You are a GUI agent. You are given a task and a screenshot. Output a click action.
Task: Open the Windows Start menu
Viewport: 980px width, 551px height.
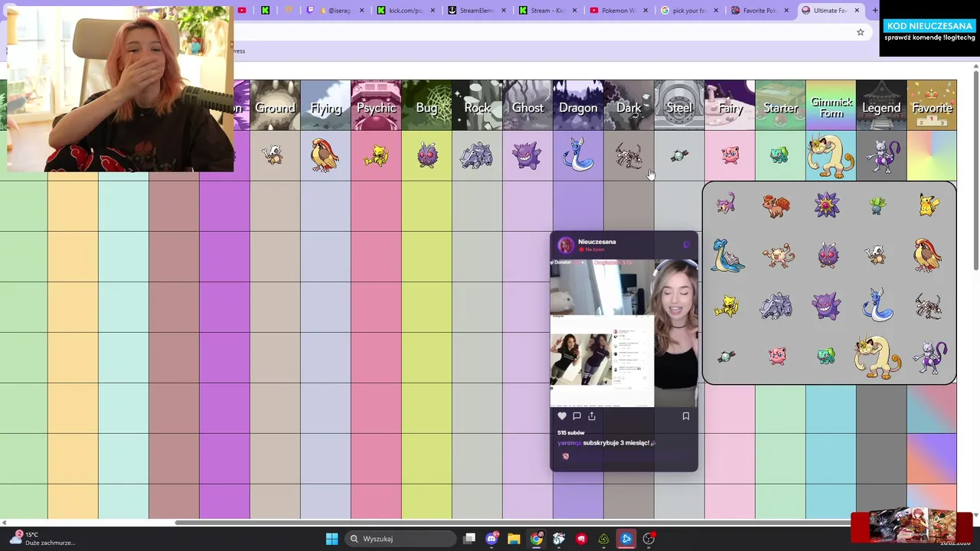332,539
